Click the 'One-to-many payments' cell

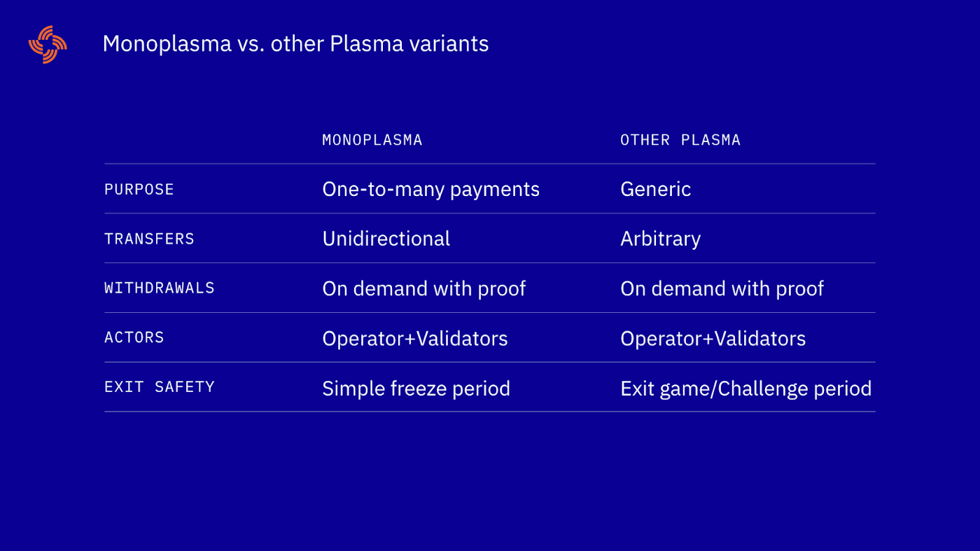(x=430, y=190)
